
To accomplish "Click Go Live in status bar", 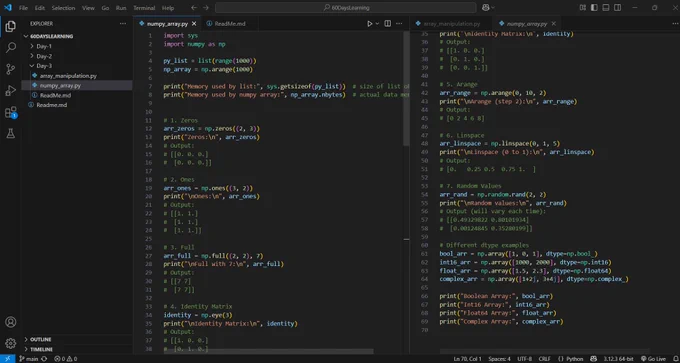I will pos(653,359).
